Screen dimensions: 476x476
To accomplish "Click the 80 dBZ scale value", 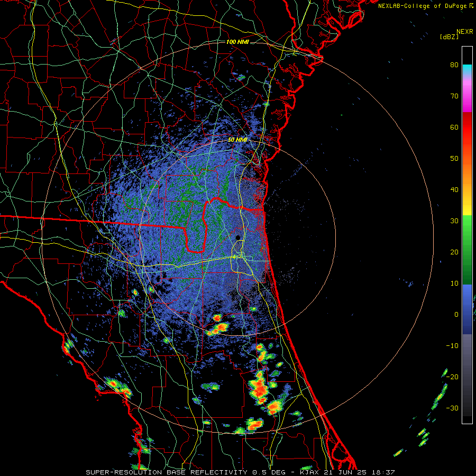I will point(454,65).
